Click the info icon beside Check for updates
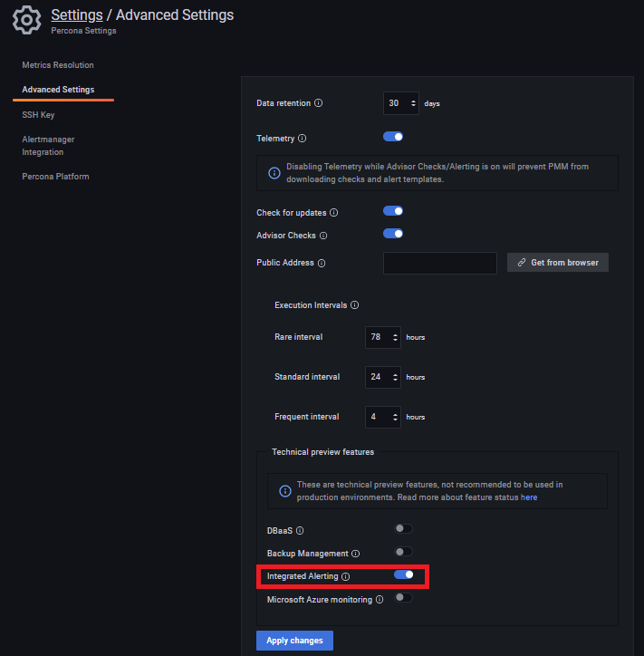 click(333, 213)
